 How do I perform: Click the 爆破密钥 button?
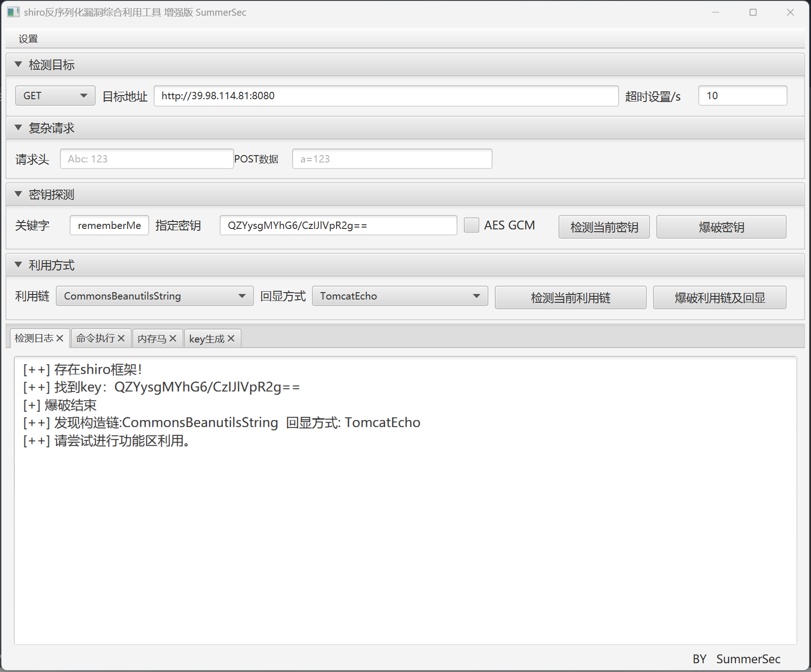click(x=721, y=227)
